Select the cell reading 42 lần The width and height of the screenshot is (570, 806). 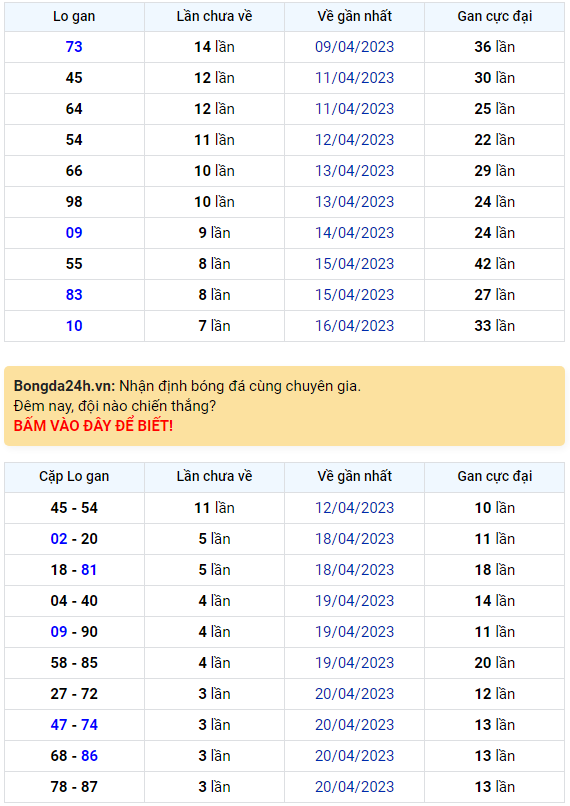tap(494, 264)
